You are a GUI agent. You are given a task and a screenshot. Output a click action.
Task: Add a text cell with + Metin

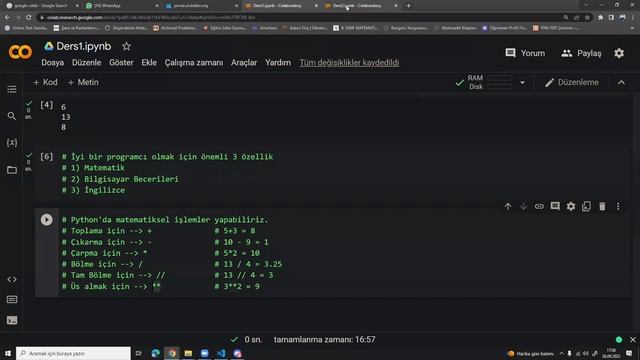83,82
